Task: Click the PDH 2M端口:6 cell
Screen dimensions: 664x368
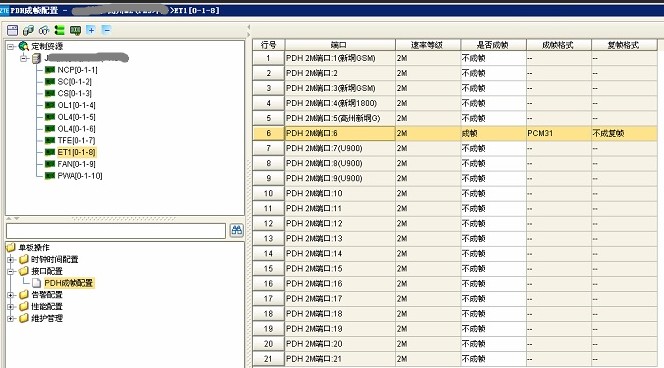Action: pyautogui.click(x=340, y=133)
